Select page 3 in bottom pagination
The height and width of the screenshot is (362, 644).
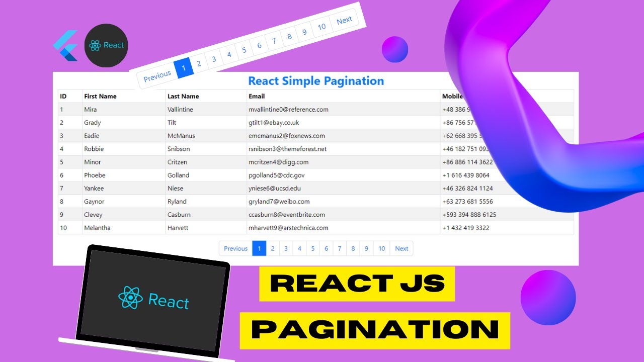286,248
